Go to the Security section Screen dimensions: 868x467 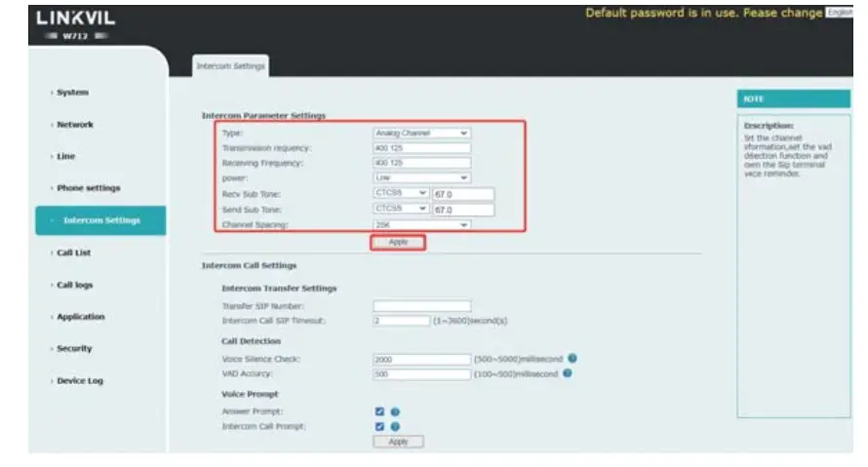pyautogui.click(x=74, y=348)
